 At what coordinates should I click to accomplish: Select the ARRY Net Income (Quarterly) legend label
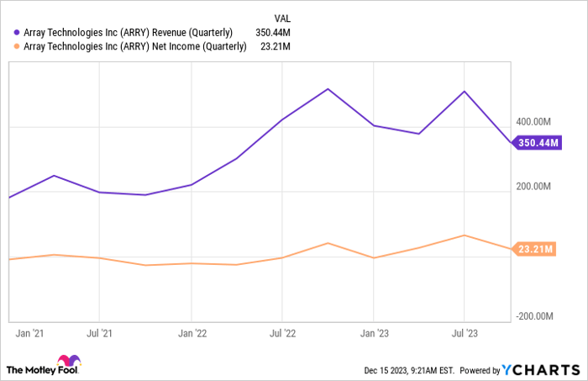[135, 46]
